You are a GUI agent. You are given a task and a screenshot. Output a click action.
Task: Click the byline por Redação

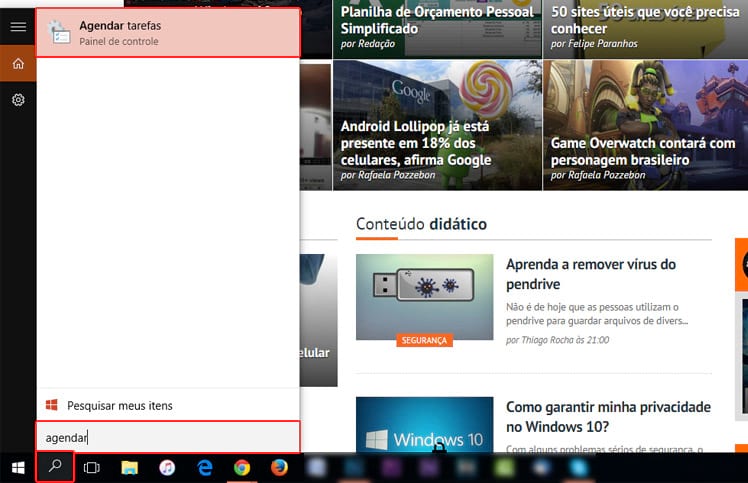368,44
